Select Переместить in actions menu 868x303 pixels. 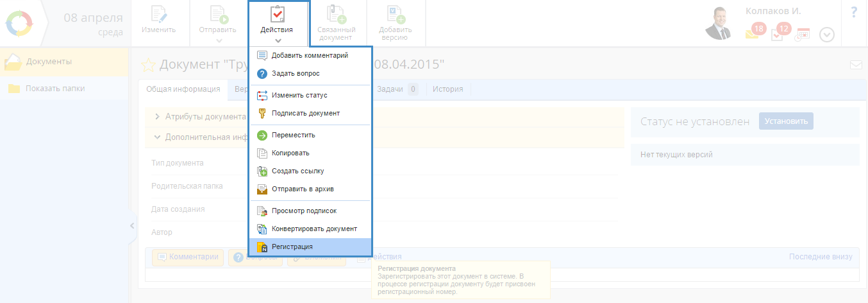click(310, 135)
